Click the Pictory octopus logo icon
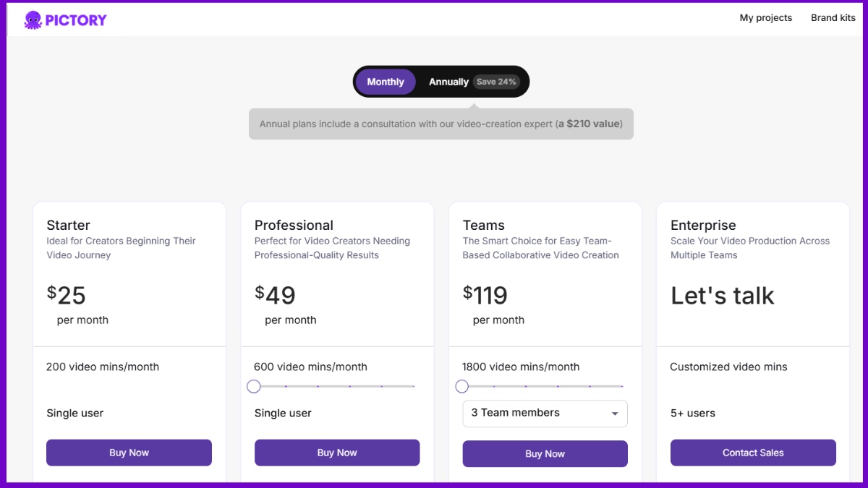 pyautogui.click(x=33, y=20)
